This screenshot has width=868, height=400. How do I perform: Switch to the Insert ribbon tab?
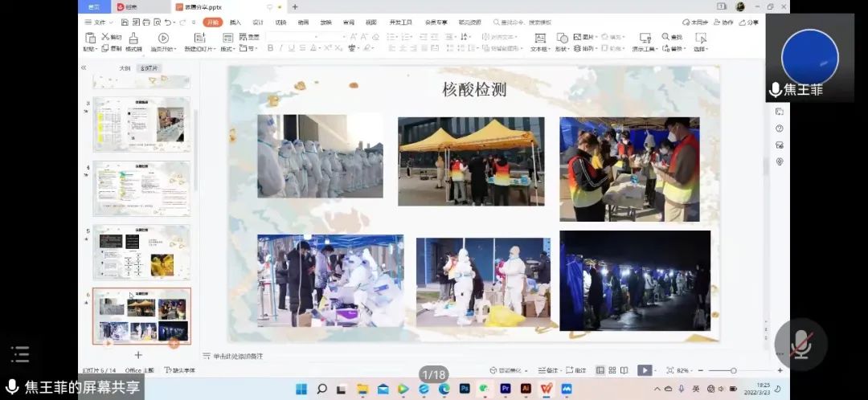coord(235,22)
